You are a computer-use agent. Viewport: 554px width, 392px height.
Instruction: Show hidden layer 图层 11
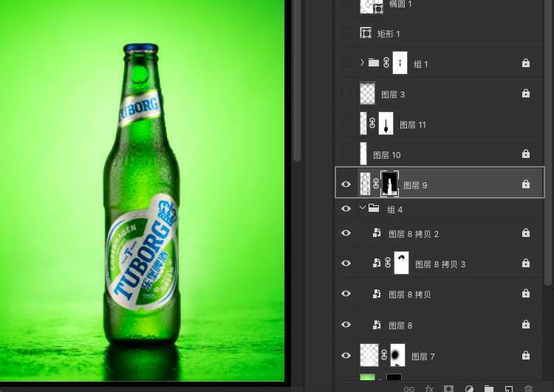pos(346,123)
